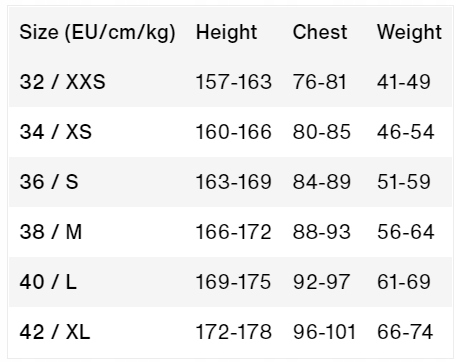This screenshot has width=458, height=362.
Task: Select the 32 / XXS size row
Action: pos(230,82)
